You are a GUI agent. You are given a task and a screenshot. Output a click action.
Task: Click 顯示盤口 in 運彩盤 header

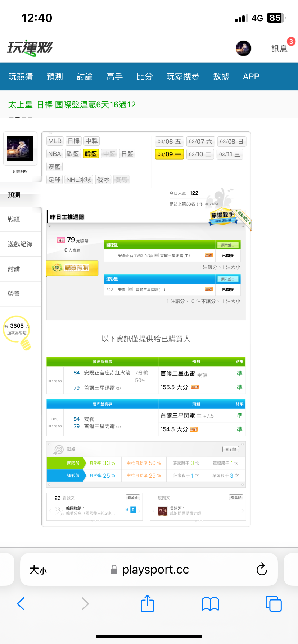point(228,279)
